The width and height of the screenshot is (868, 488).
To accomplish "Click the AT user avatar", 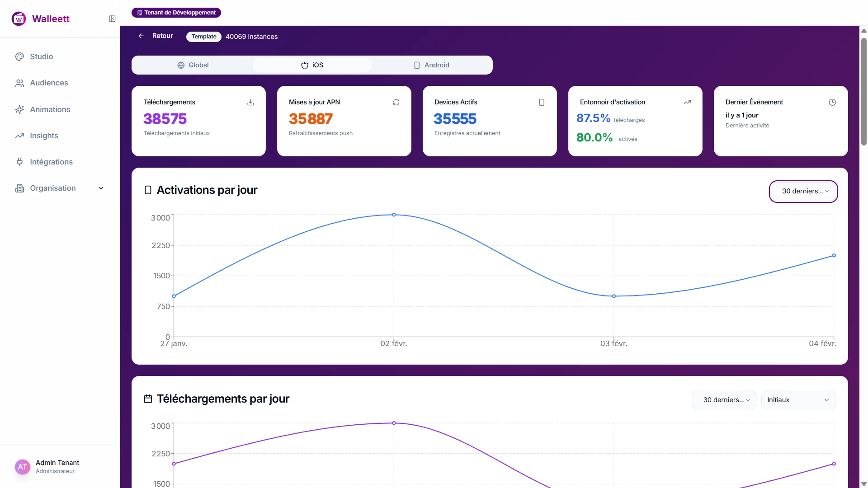I will tap(23, 467).
